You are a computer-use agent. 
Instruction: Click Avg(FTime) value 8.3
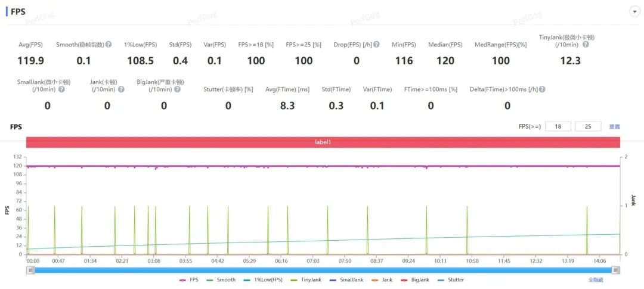[x=287, y=105]
